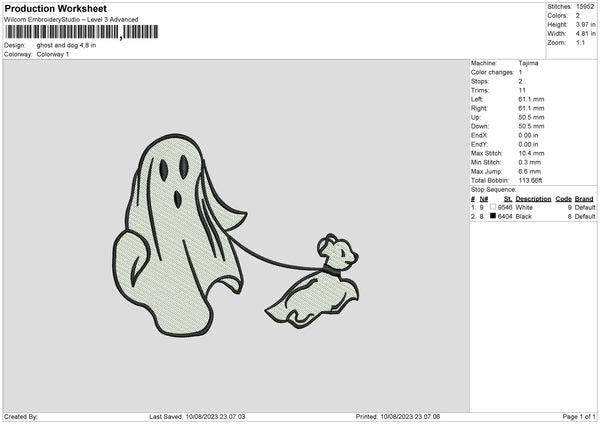The image size is (600, 424).
Task: Click the "Down:" label
Action: (x=479, y=126)
